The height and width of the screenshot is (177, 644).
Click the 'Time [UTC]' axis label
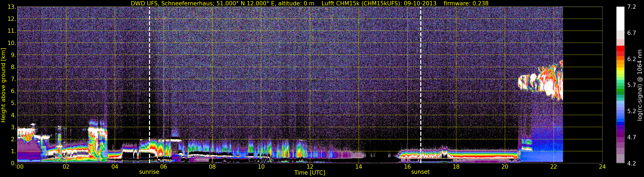pos(309,172)
